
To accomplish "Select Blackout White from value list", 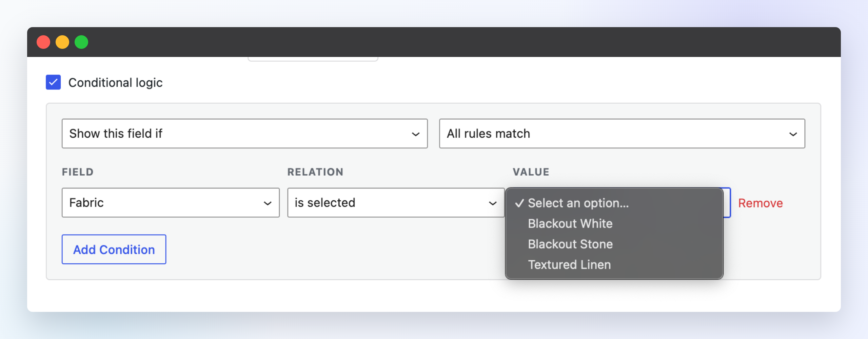I will 614,224.
